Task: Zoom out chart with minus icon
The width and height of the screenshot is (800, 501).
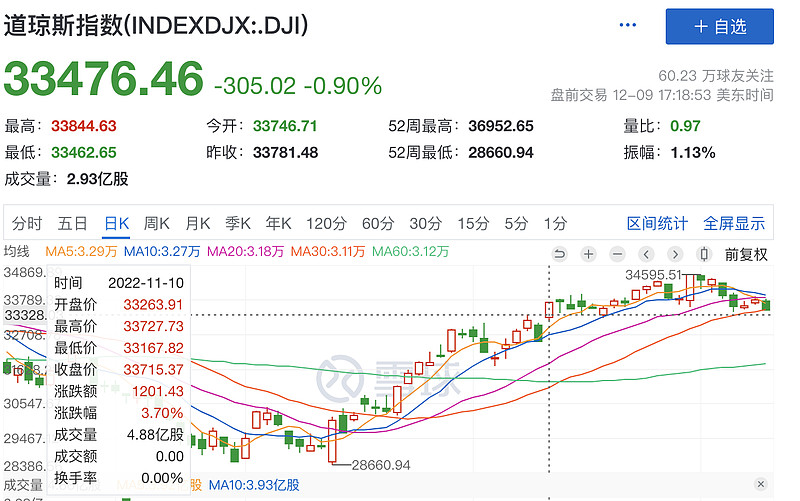Action: (x=617, y=254)
